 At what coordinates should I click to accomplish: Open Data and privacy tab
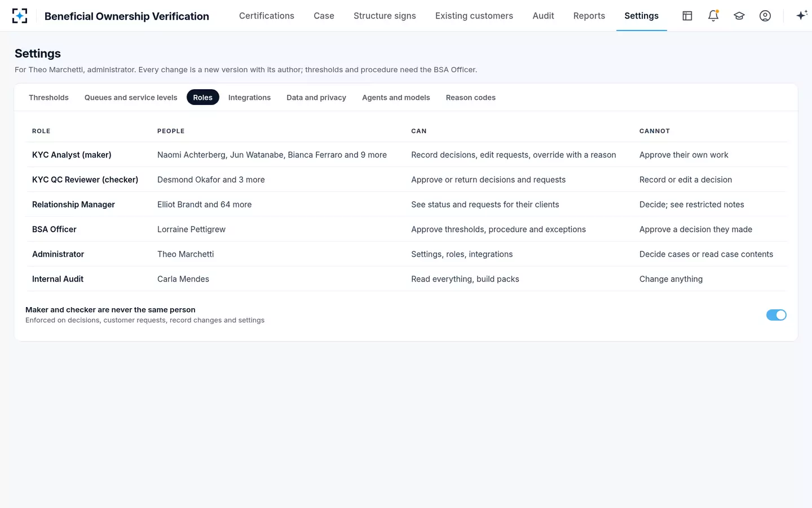[316, 98]
